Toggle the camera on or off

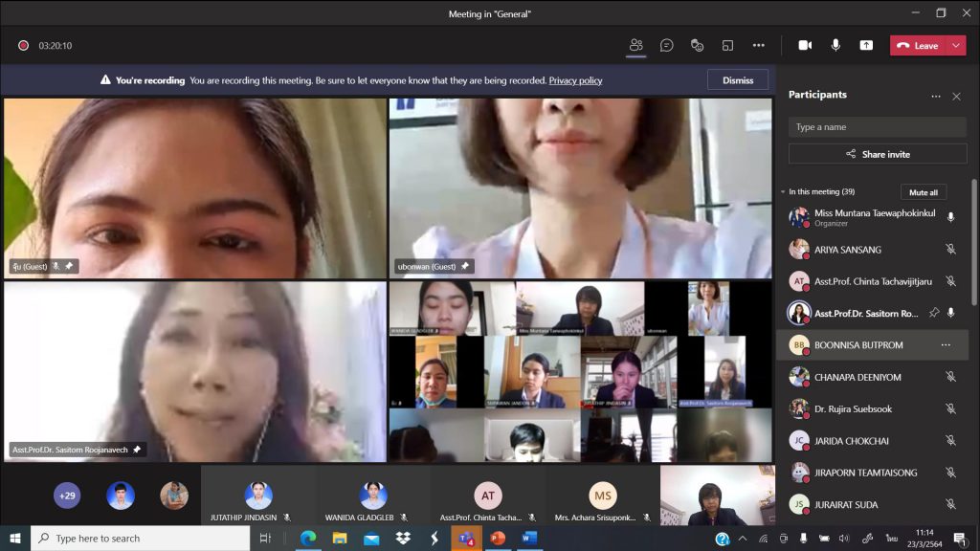805,45
